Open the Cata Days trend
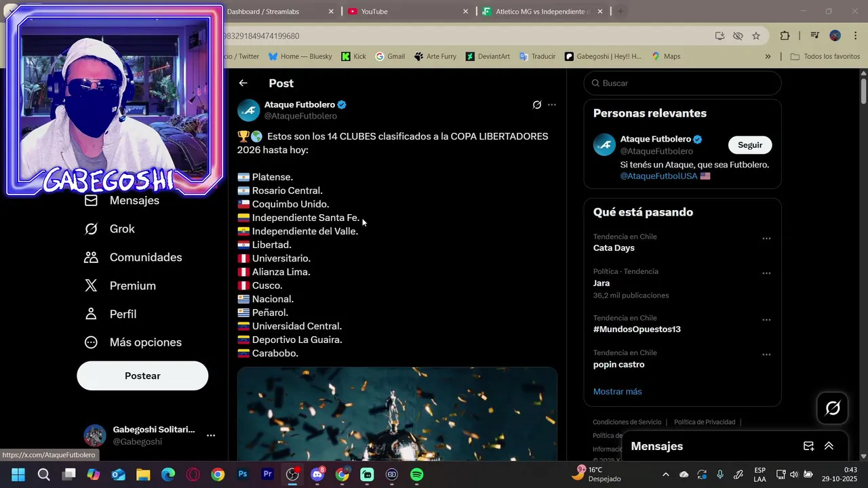This screenshot has height=488, width=868. (x=614, y=248)
